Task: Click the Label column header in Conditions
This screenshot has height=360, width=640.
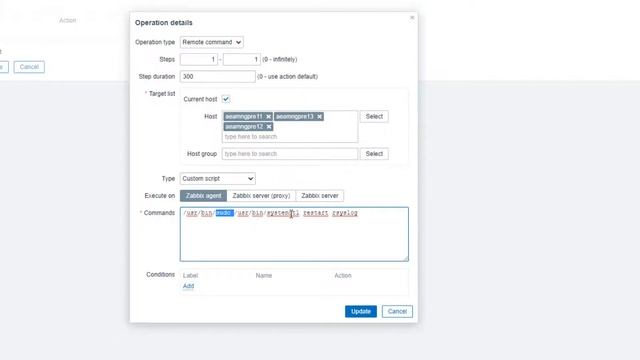Action: point(190,276)
